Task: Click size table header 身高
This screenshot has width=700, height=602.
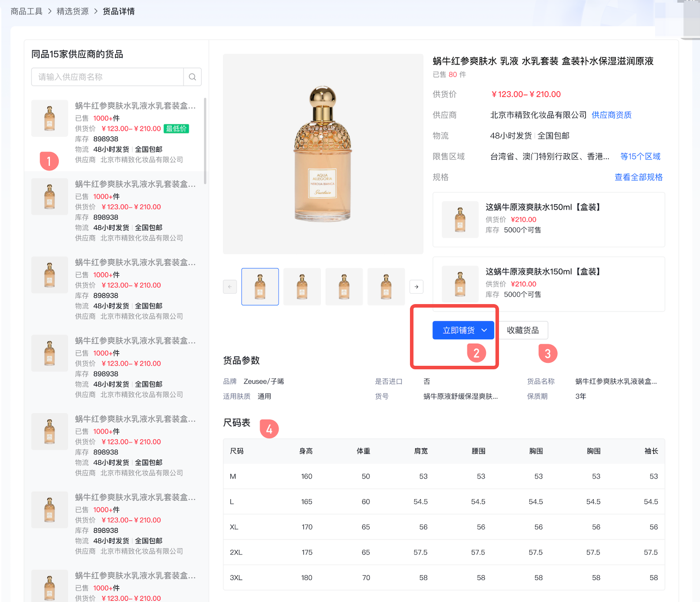Action: pos(306,451)
